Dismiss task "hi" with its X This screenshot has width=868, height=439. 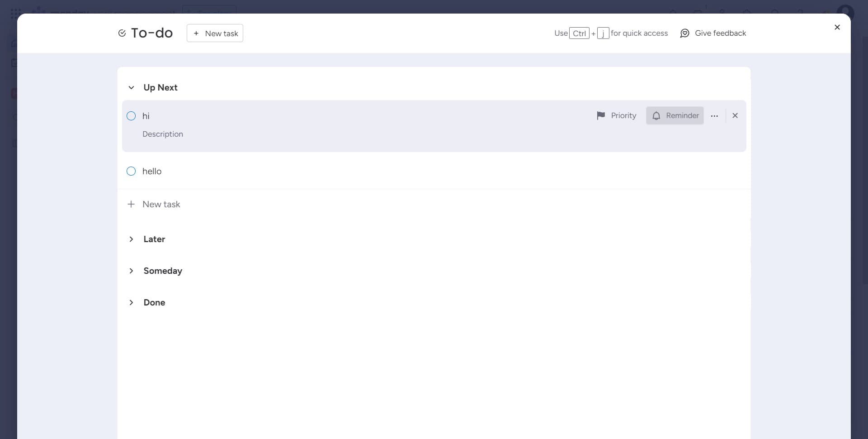tap(735, 115)
